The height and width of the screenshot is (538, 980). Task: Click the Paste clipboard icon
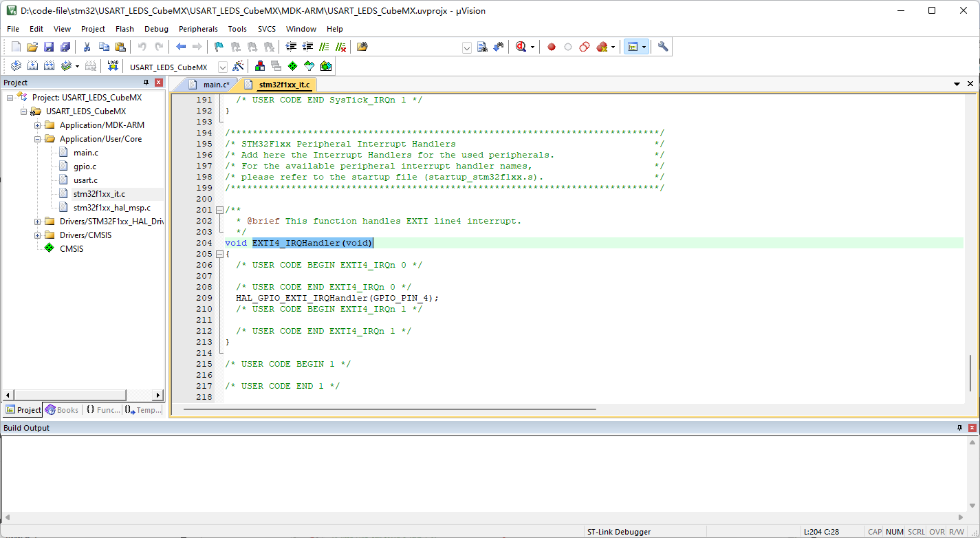pos(120,47)
